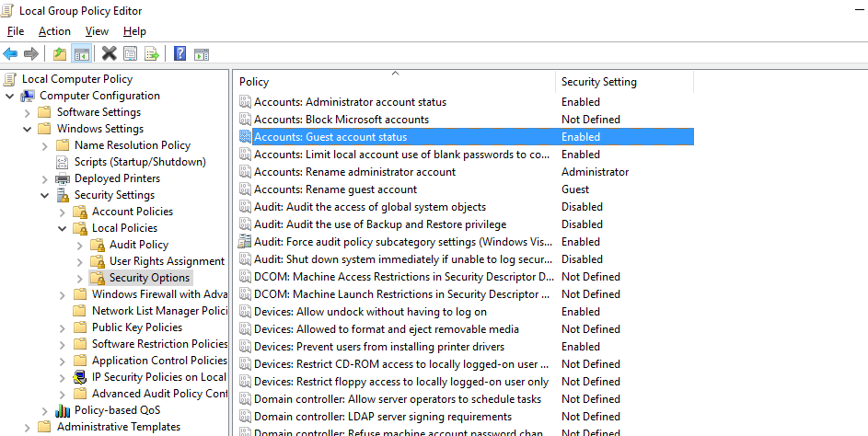Screen dimensions: 868x436
Task: Open the Action menu
Action: point(54,31)
